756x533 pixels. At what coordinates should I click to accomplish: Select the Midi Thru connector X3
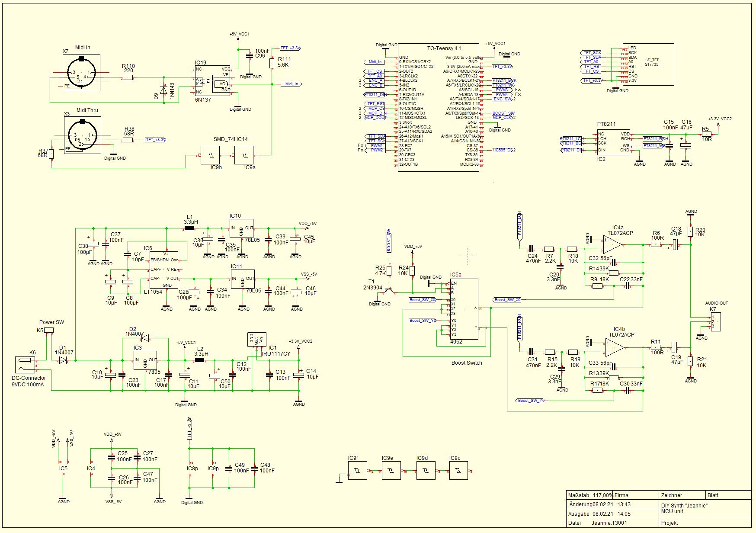click(x=82, y=135)
